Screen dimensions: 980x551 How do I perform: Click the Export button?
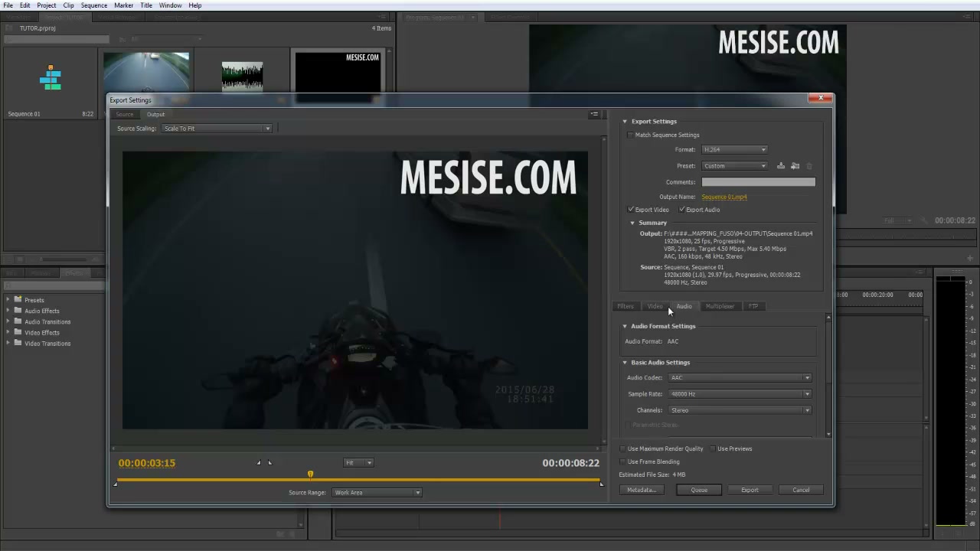[x=750, y=490]
